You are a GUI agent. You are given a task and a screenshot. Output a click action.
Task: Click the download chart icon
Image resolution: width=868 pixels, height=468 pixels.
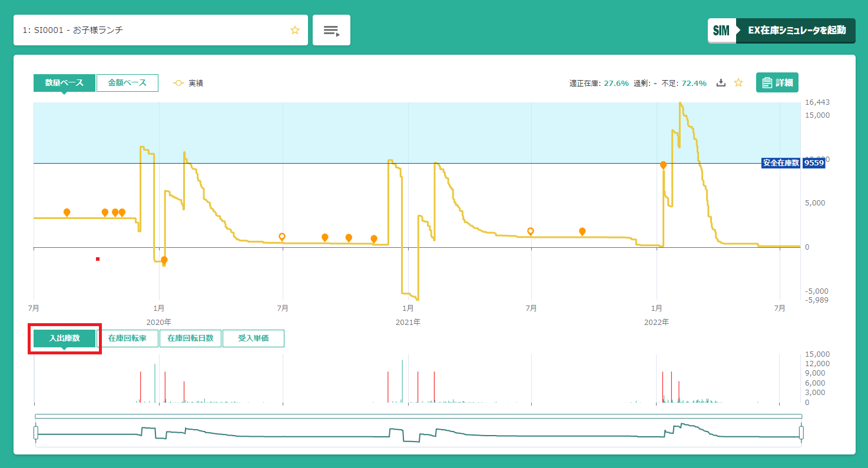721,83
